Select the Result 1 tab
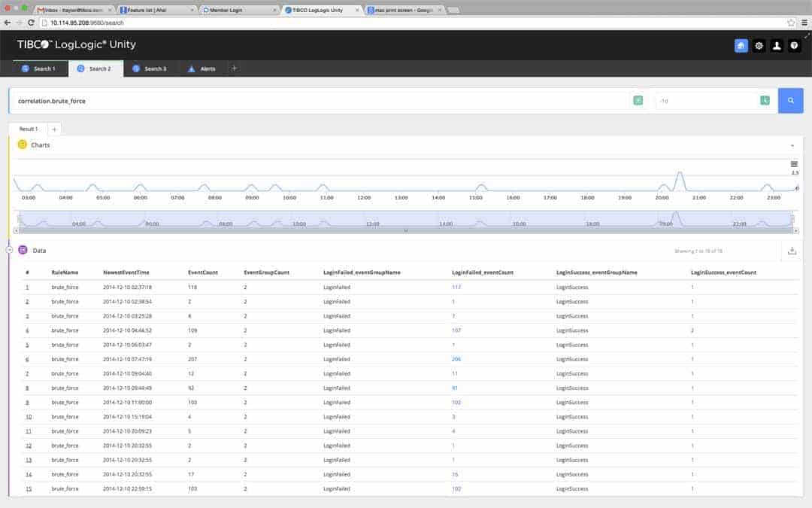The height and width of the screenshot is (508, 812). [x=29, y=129]
